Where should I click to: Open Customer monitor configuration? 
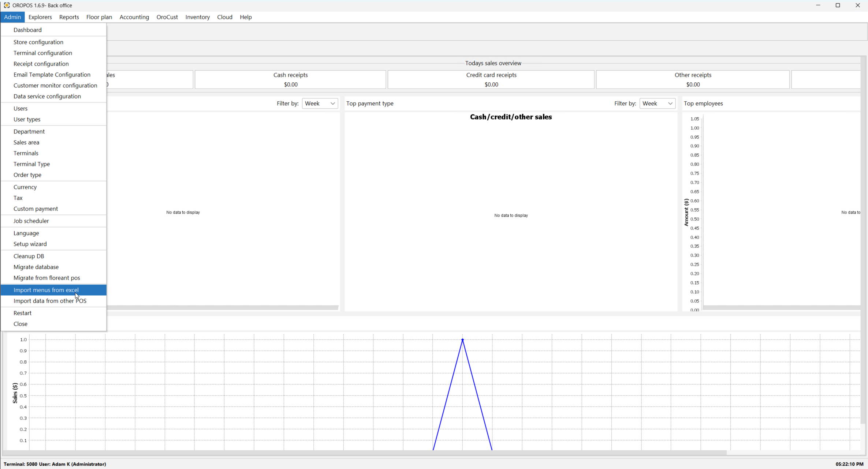[53, 86]
